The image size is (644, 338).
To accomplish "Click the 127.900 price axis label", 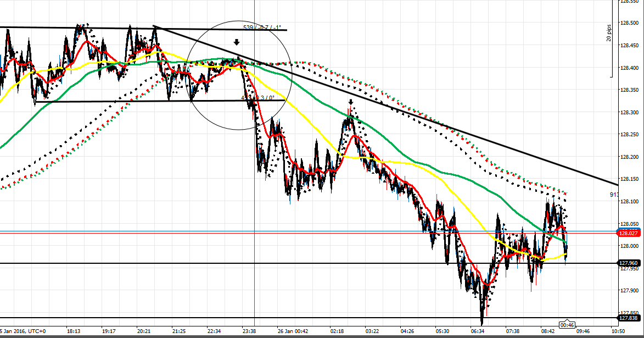I will (629, 290).
